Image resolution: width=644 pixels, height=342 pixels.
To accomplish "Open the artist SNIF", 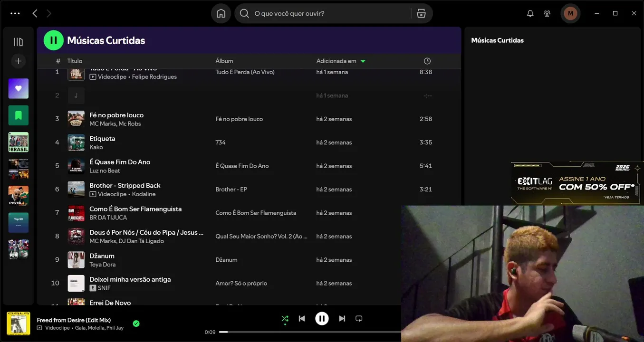I will tap(104, 288).
